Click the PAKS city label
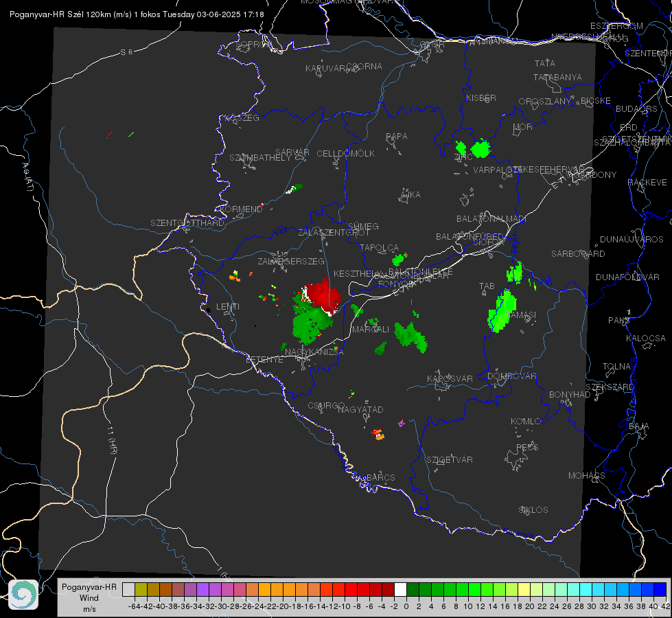Screen dimensions: 672x618 click(619, 321)
